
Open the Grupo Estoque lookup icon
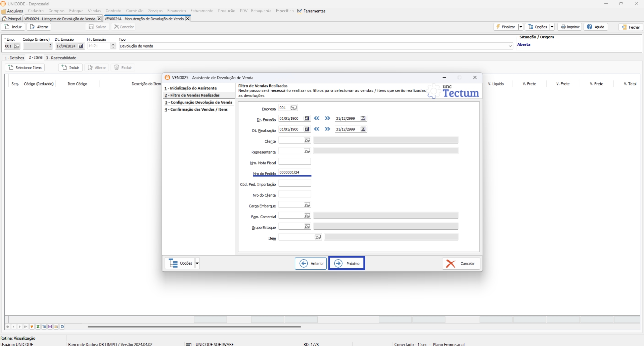coord(307,226)
